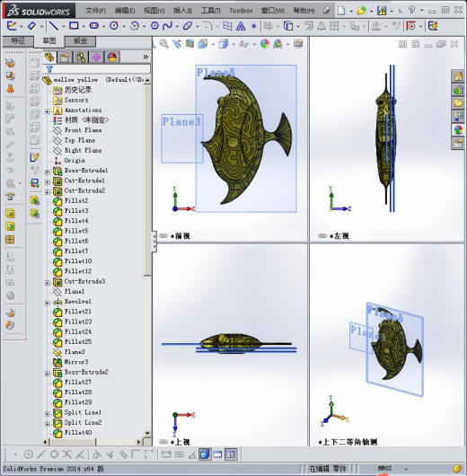Viewport: 467px width, 476px height.
Task: Expand the Boss-Extrude1 feature node
Action: coord(48,172)
